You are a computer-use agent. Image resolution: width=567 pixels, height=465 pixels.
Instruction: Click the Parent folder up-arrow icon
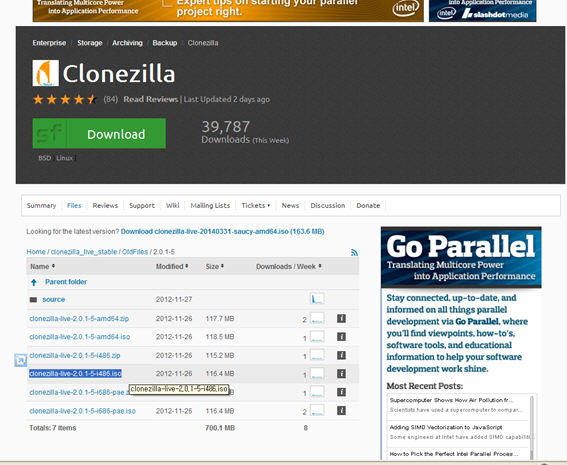pos(34,282)
